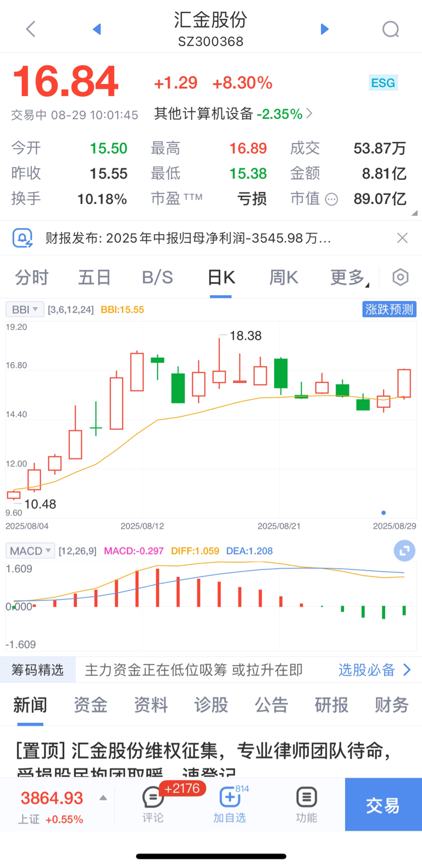Switch to 分时 chart tab
422x868 pixels.
click(x=32, y=278)
